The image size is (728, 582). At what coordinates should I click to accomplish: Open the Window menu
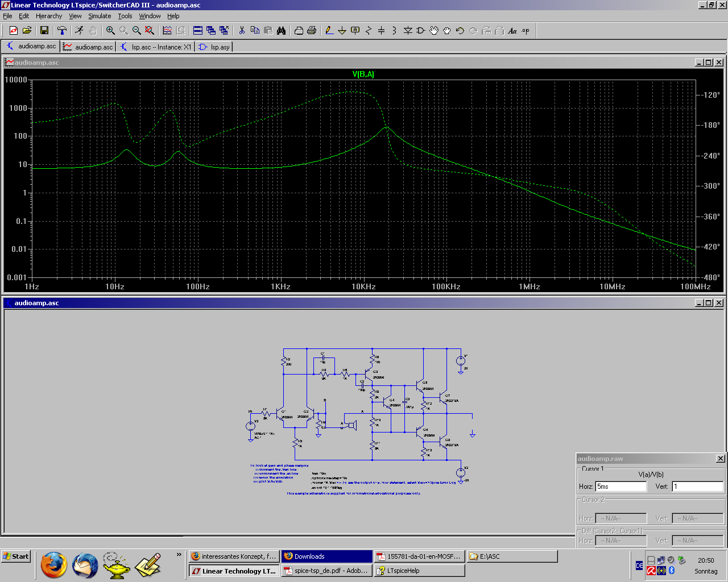150,16
